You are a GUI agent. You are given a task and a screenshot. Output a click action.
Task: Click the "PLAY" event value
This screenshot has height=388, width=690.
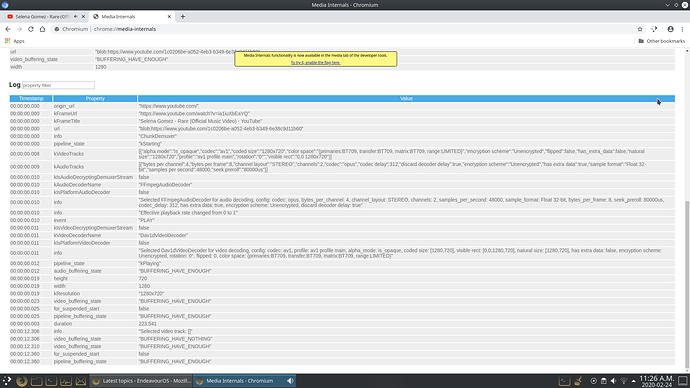tap(147, 220)
